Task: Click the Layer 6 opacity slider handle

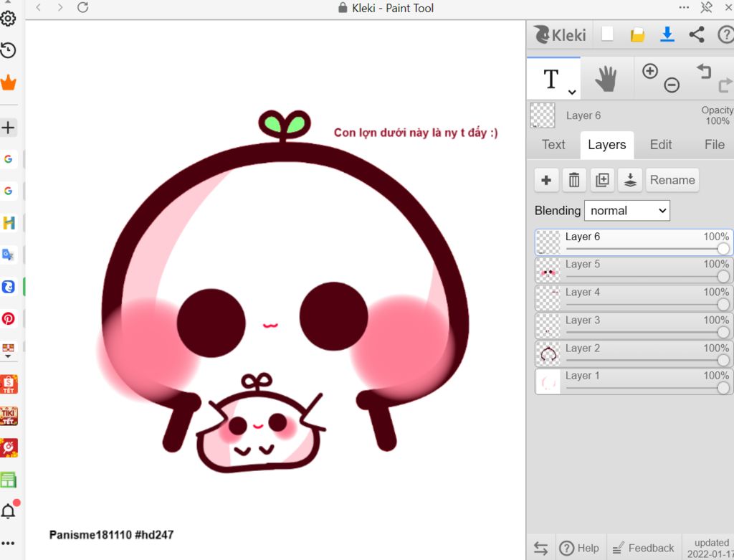Action: [x=723, y=248]
